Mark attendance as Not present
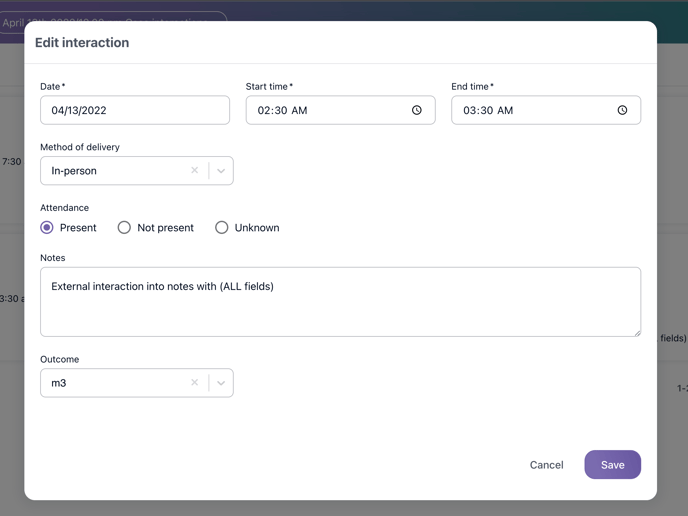 tap(124, 228)
